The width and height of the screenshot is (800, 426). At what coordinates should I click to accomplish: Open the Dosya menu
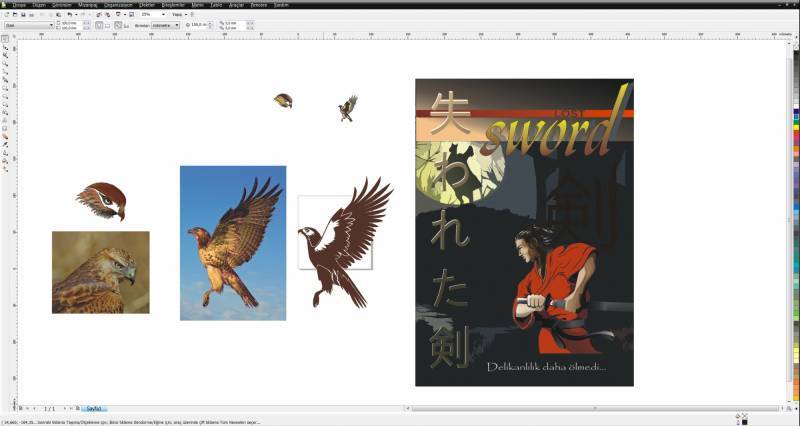pyautogui.click(x=18, y=4)
